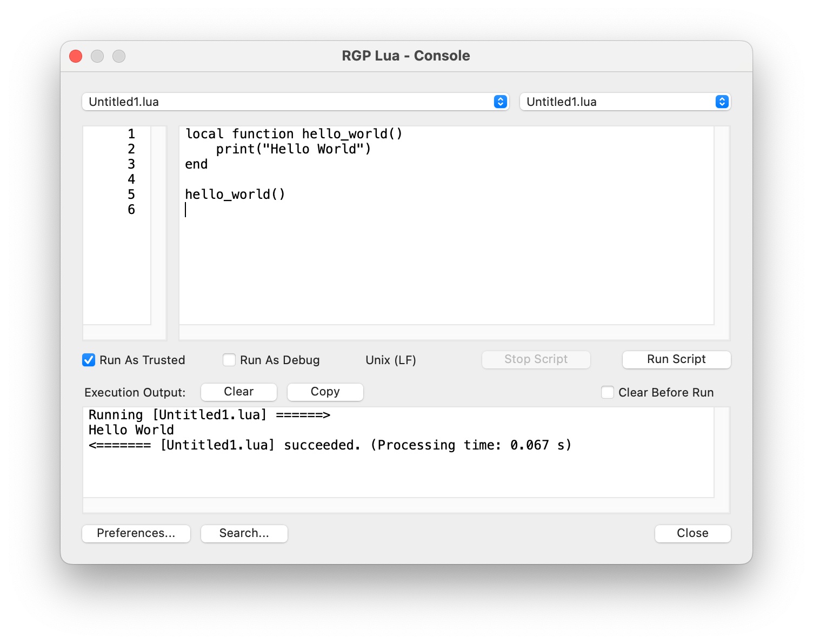
Task: Click the Unix (LF) line ending indicator
Action: [390, 360]
